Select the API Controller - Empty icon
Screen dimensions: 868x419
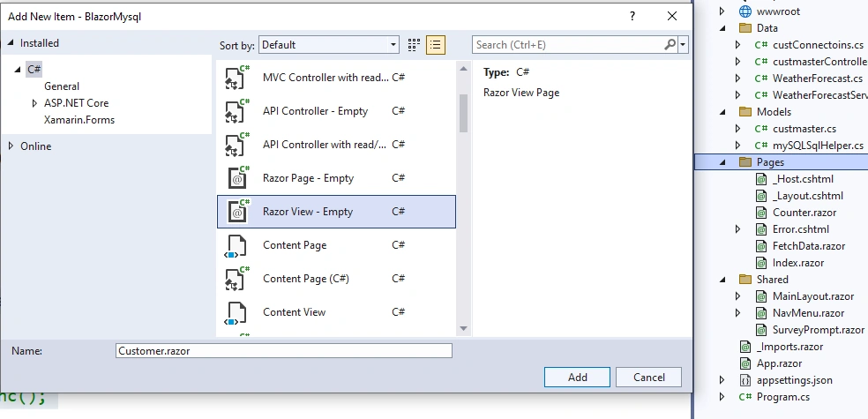(237, 110)
